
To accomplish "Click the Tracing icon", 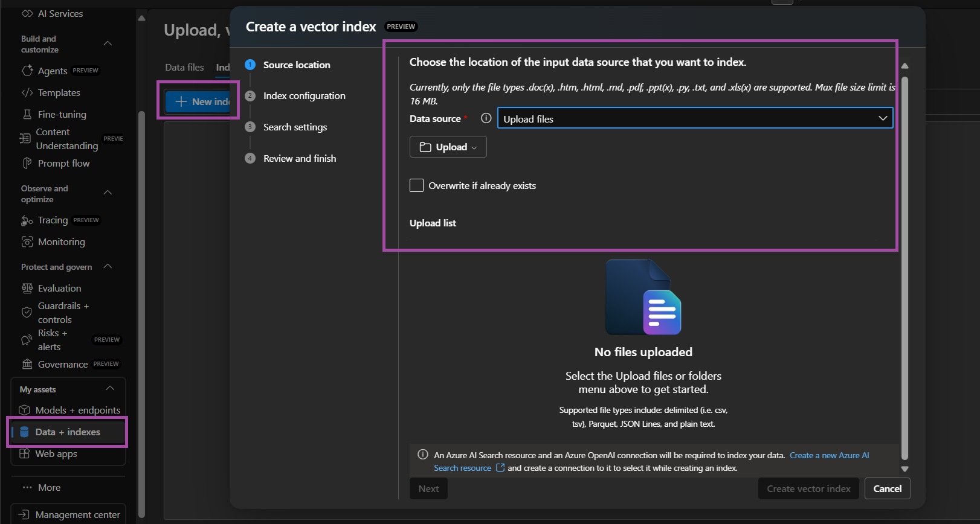I will point(27,220).
